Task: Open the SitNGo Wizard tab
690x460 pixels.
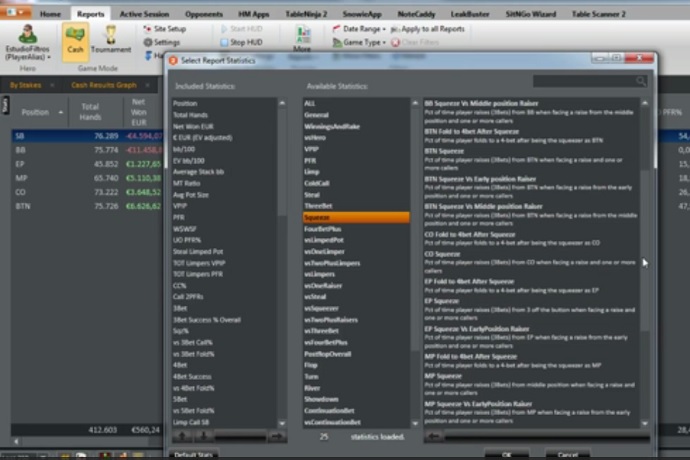Action: pos(531,14)
